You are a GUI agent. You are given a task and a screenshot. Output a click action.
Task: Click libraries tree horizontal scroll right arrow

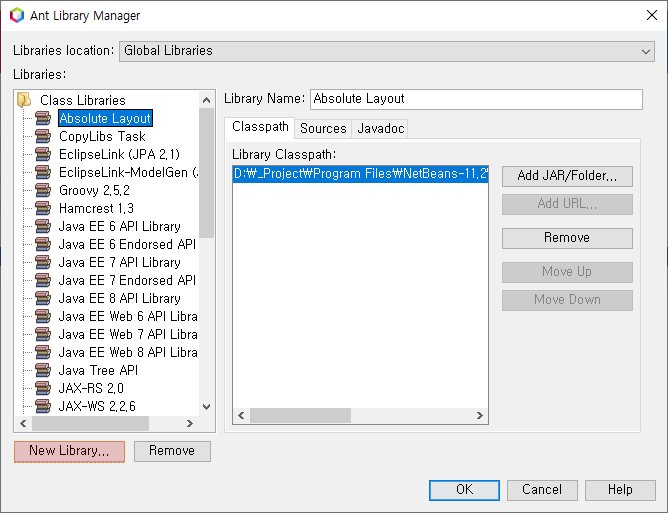click(190, 424)
